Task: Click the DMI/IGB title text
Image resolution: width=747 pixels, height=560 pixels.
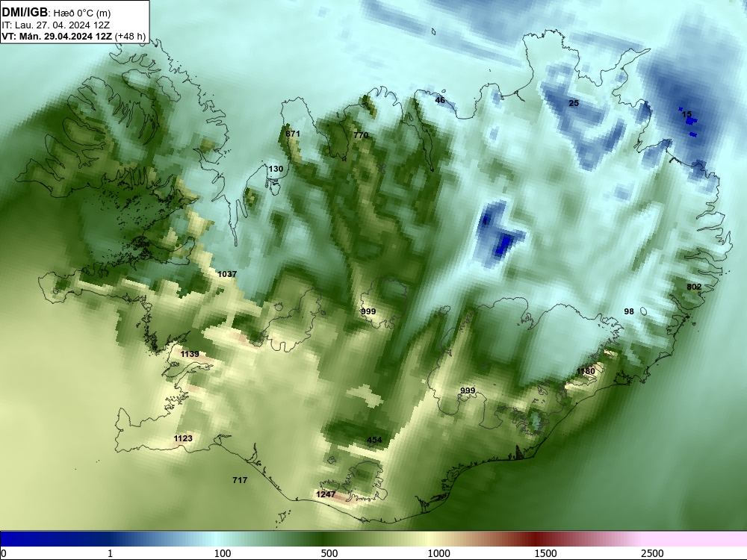Action: tap(25, 13)
